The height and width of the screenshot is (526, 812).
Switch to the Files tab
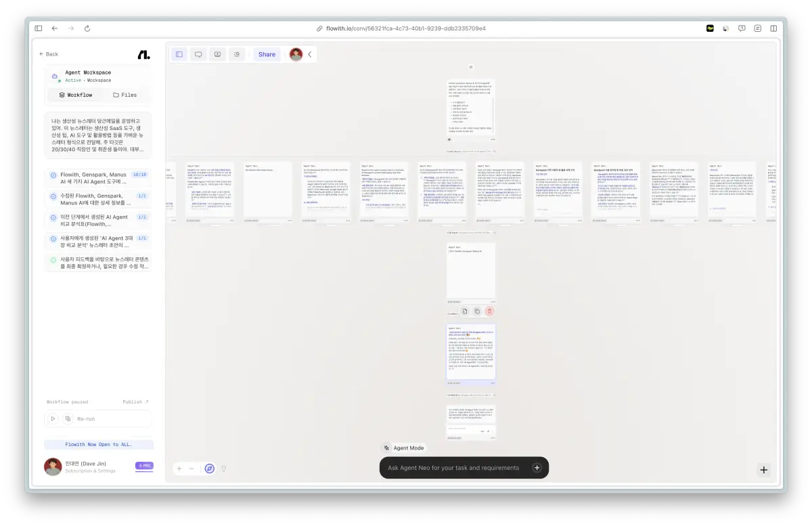(x=125, y=95)
